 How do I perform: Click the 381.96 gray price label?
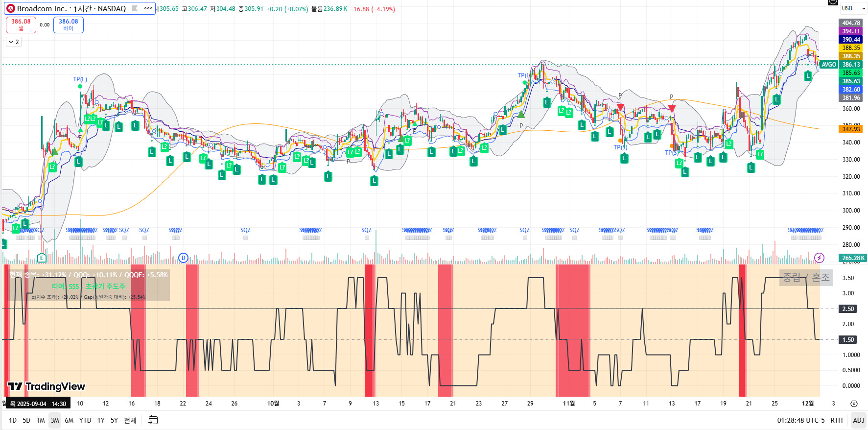[x=851, y=98]
